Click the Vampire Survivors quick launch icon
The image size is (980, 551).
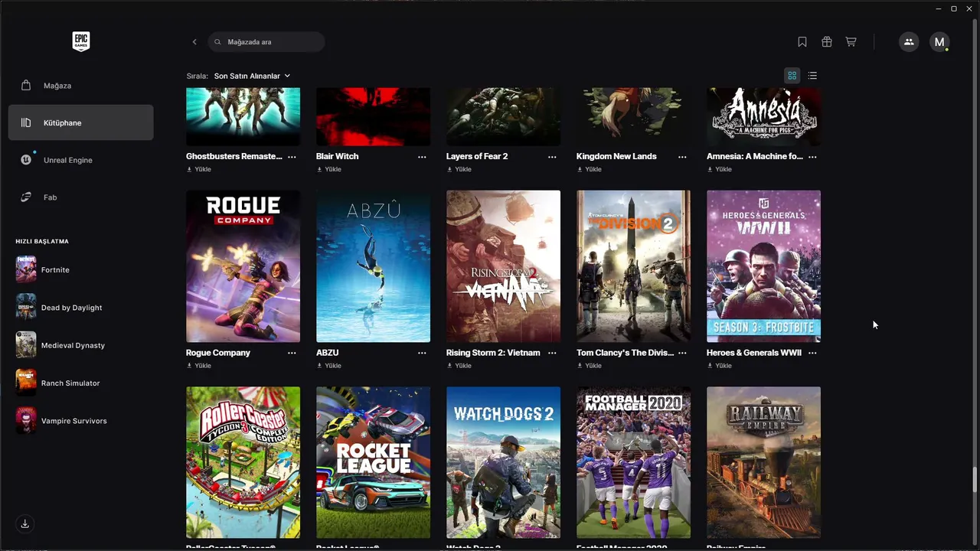click(x=26, y=420)
